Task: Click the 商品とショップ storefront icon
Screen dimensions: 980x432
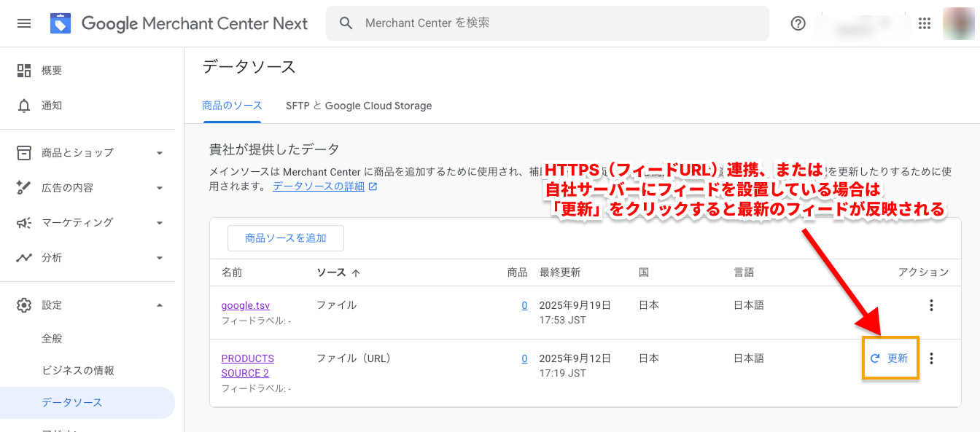Action: click(24, 152)
